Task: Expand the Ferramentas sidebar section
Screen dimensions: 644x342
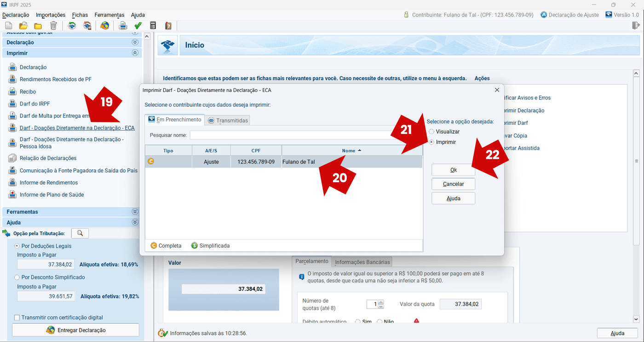Action: point(135,212)
